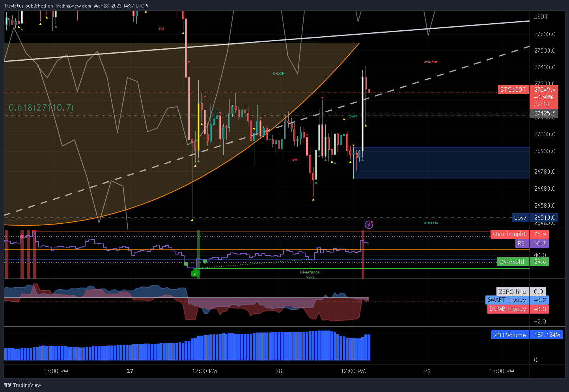
Task: Click the 40.0 RSI axis tick
Action: (x=540, y=255)
